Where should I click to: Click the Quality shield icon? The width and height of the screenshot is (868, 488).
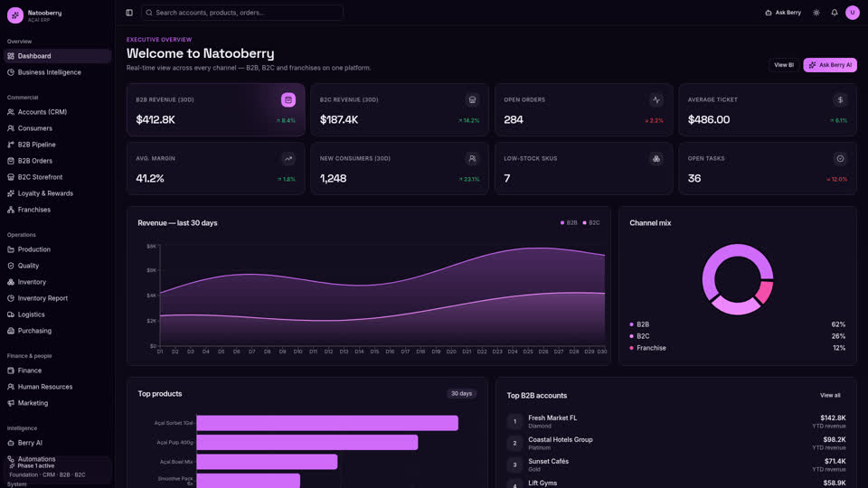11,266
